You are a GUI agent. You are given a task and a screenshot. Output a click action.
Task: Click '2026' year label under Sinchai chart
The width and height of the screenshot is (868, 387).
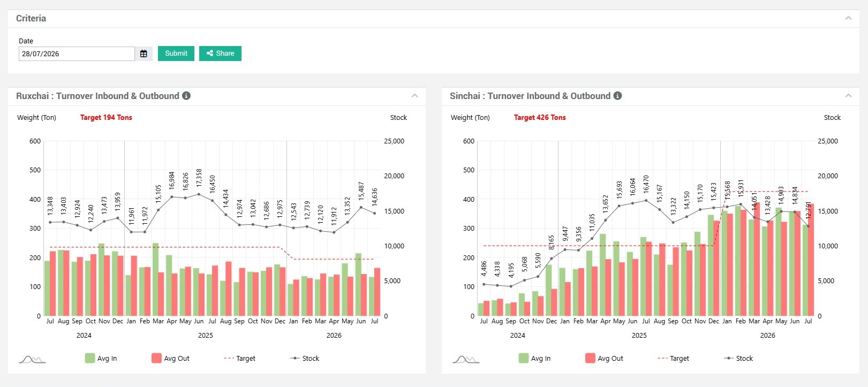pos(768,336)
